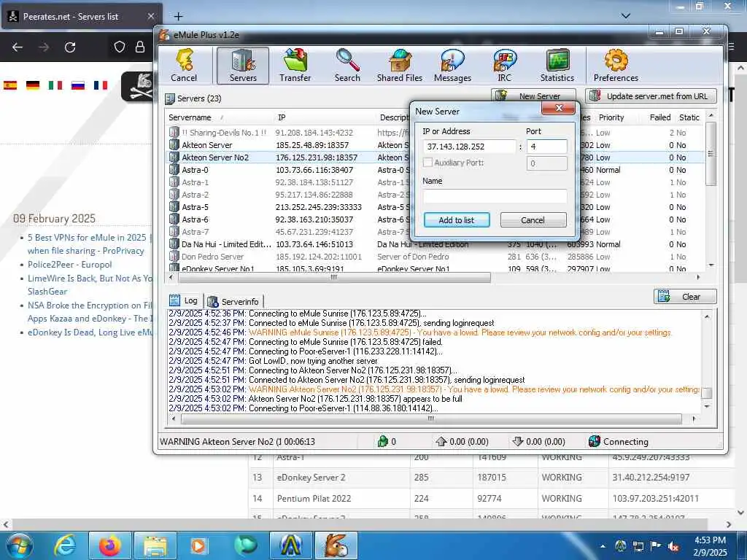Screen dimensions: 747x560
Task: Open a new browser tab
Action: (x=178, y=17)
